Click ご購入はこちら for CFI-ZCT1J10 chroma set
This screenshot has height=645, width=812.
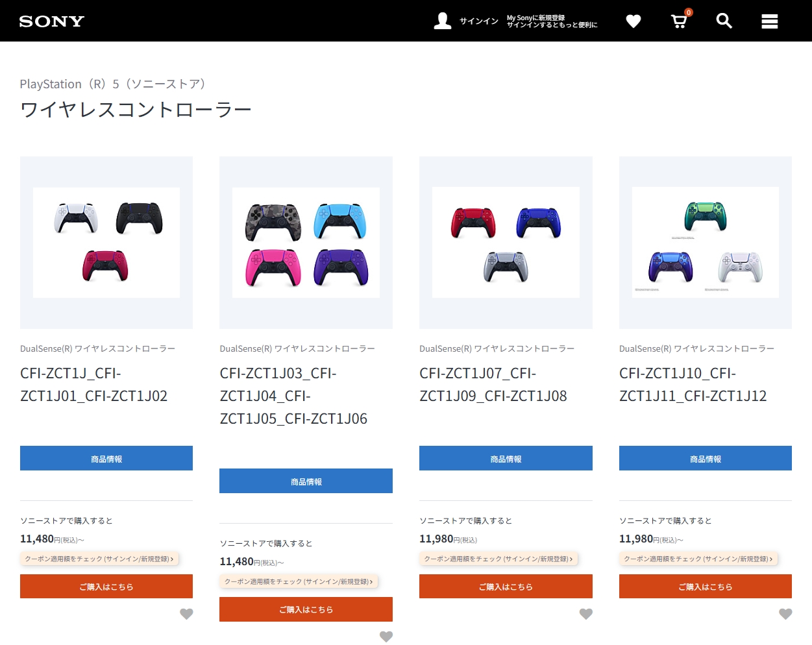[705, 587]
